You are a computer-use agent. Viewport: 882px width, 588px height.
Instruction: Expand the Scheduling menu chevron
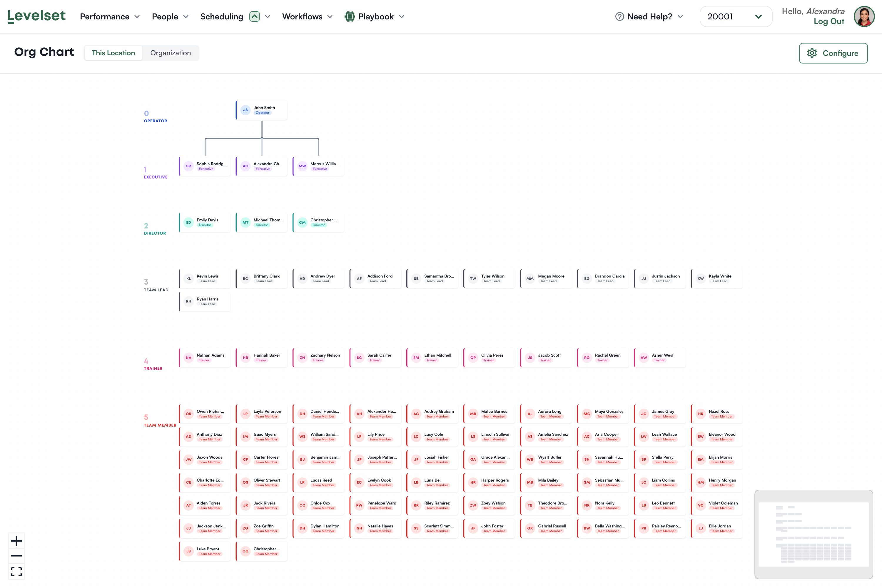tap(268, 16)
